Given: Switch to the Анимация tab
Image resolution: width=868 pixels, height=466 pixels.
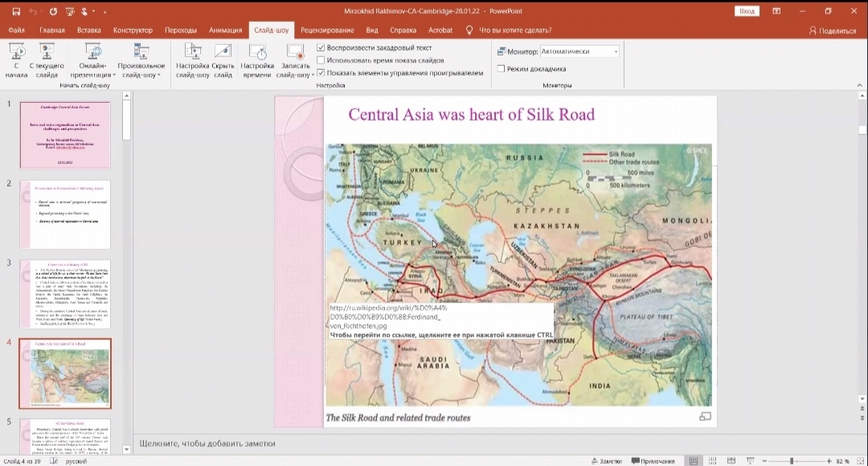Looking at the screenshot, I should tap(225, 31).
